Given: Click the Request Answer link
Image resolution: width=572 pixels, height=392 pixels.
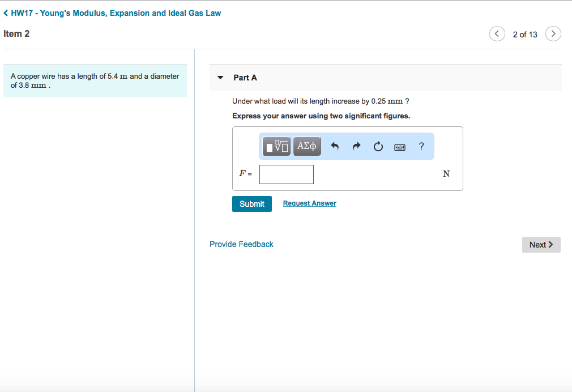Looking at the screenshot, I should pos(309,203).
